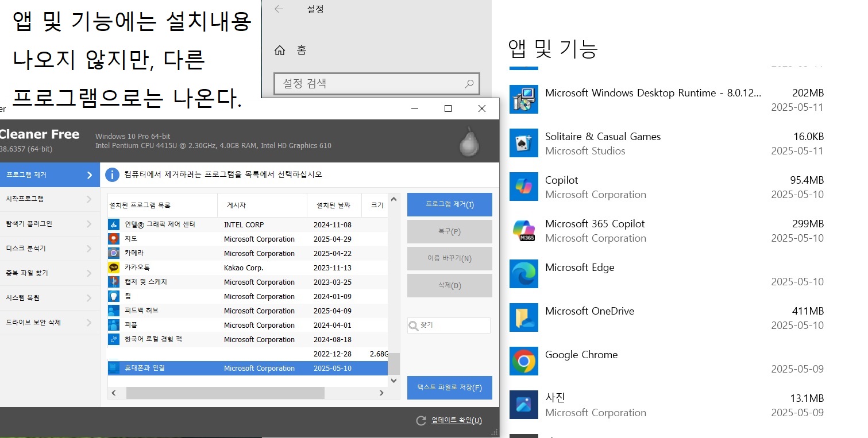
Task: Click Microsoft Windows Desktop Runtime icon in Apps list
Action: [524, 99]
